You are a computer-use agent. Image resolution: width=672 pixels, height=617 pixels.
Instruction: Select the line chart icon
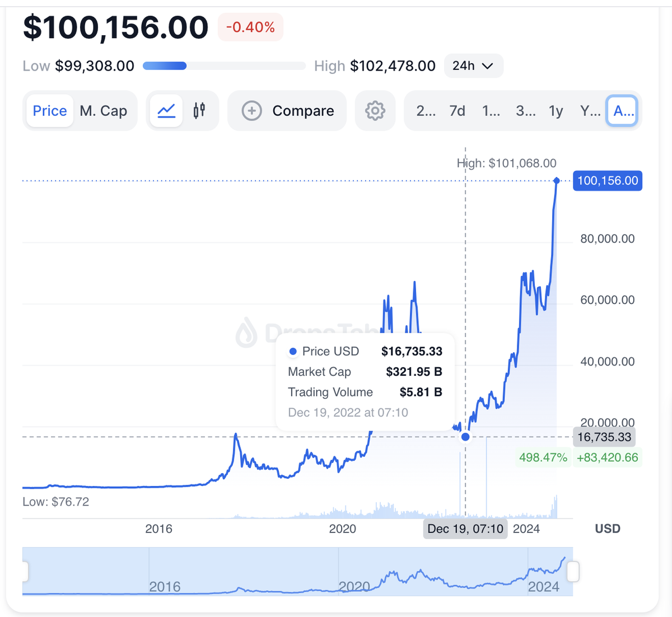pyautogui.click(x=166, y=110)
